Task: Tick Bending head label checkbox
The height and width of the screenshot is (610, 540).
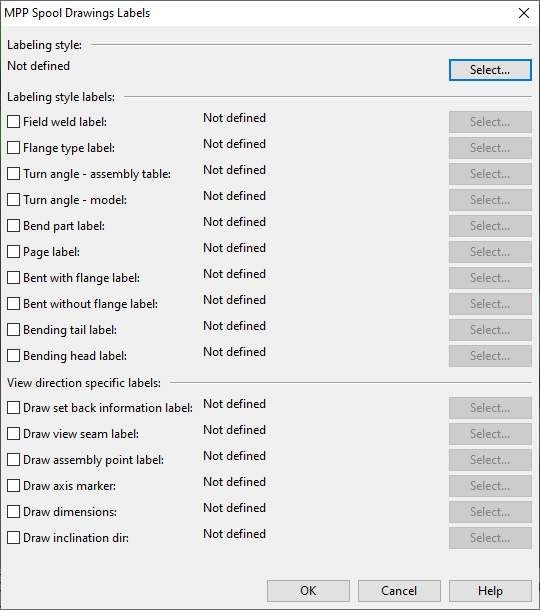Action: [x=14, y=356]
